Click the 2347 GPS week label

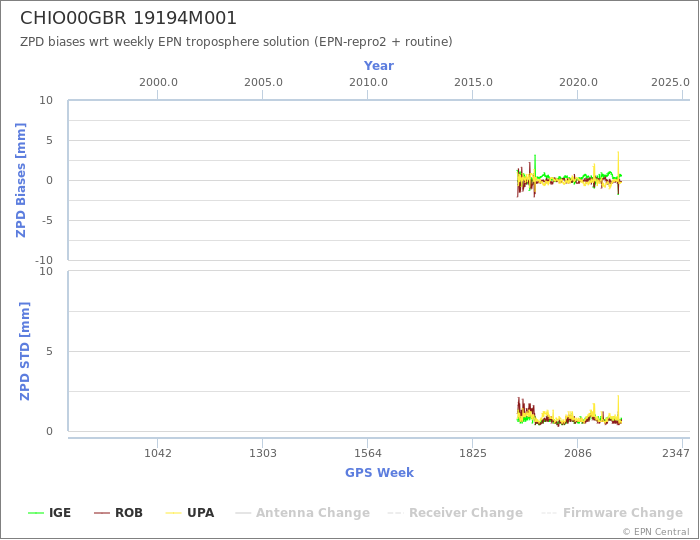pos(676,453)
